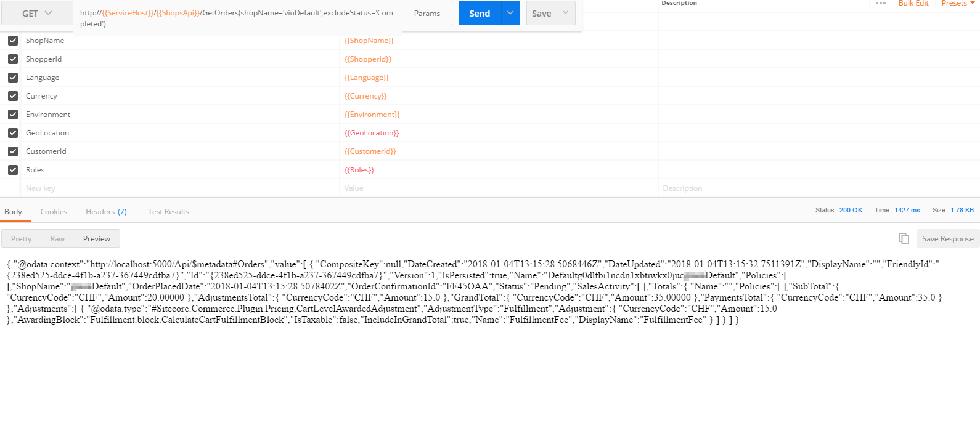Copy the response using the copy icon

point(904,238)
